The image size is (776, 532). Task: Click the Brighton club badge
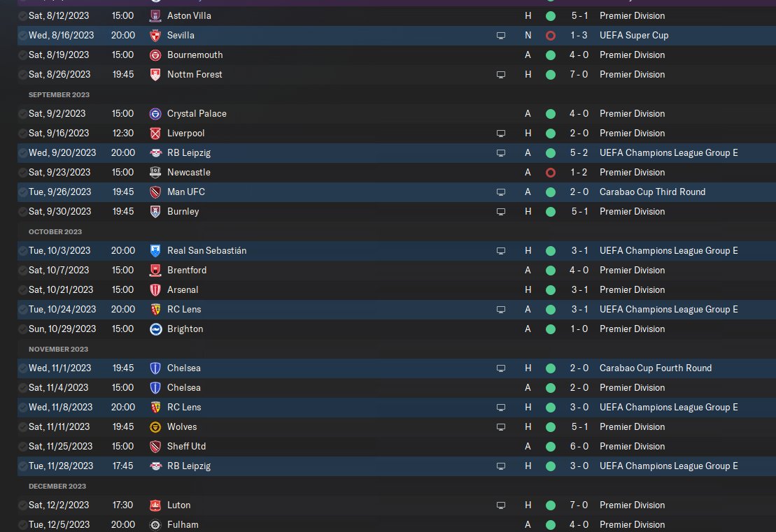[x=155, y=329]
